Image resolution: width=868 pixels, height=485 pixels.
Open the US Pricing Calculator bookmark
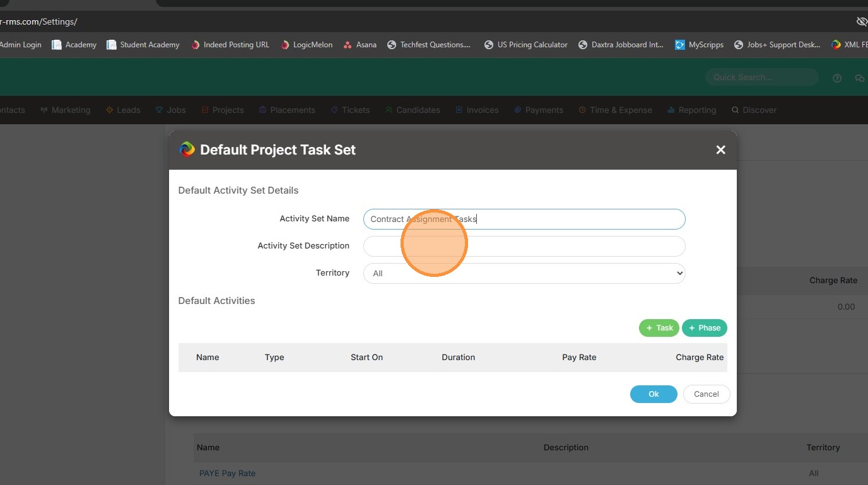[526, 45]
